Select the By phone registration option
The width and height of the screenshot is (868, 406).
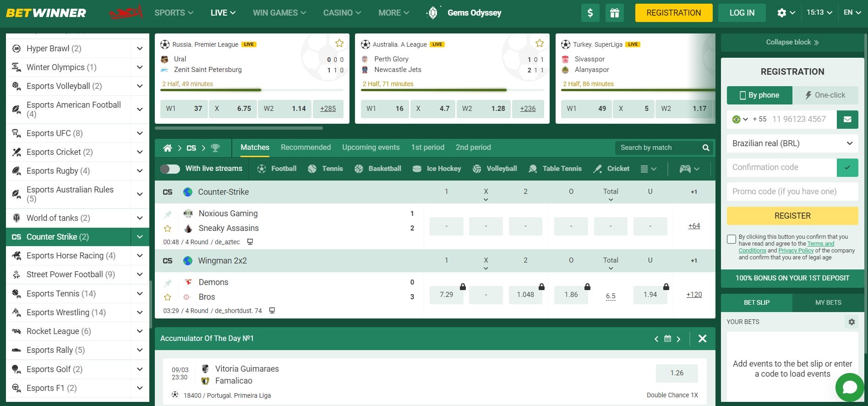pyautogui.click(x=759, y=95)
